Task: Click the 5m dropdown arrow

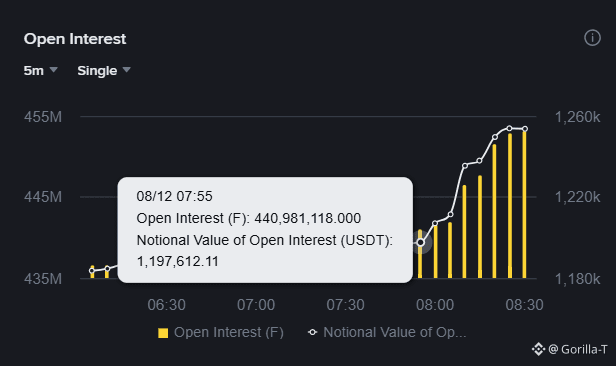Action: point(53,70)
